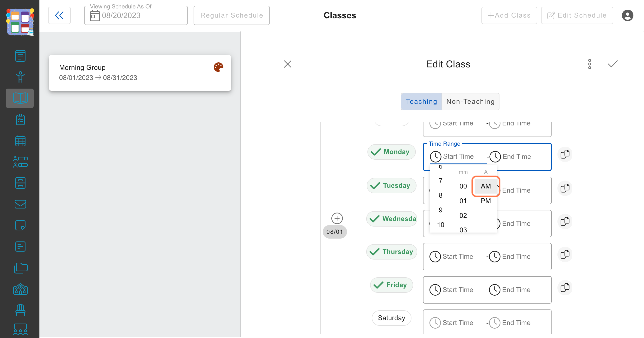The image size is (644, 338).
Task: Enable the Saturday day chip
Action: [391, 318]
